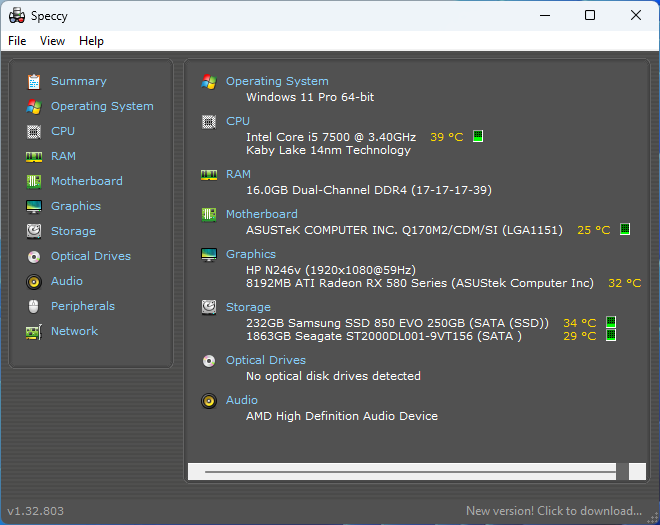Screen dimensions: 660x525
Task: Click the Storage section heading
Action: click(x=248, y=307)
